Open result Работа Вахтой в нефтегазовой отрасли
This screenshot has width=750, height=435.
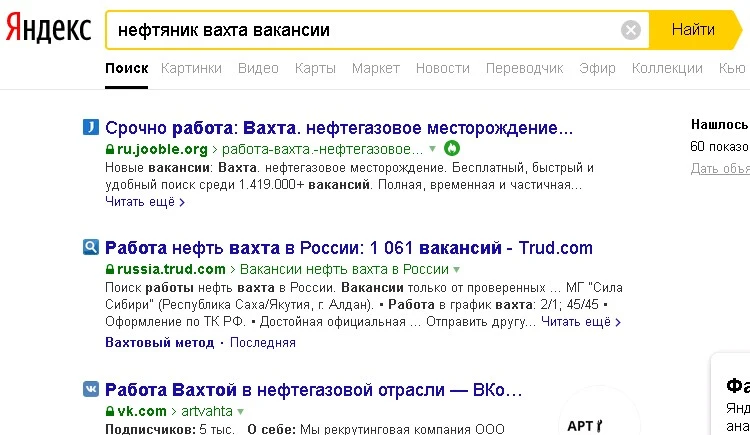(313, 390)
